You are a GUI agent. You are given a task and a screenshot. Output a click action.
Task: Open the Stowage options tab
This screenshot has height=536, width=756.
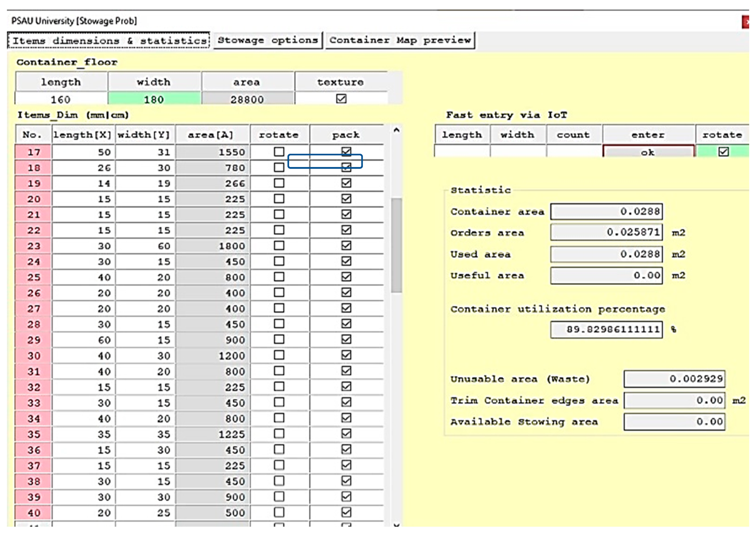pos(267,40)
